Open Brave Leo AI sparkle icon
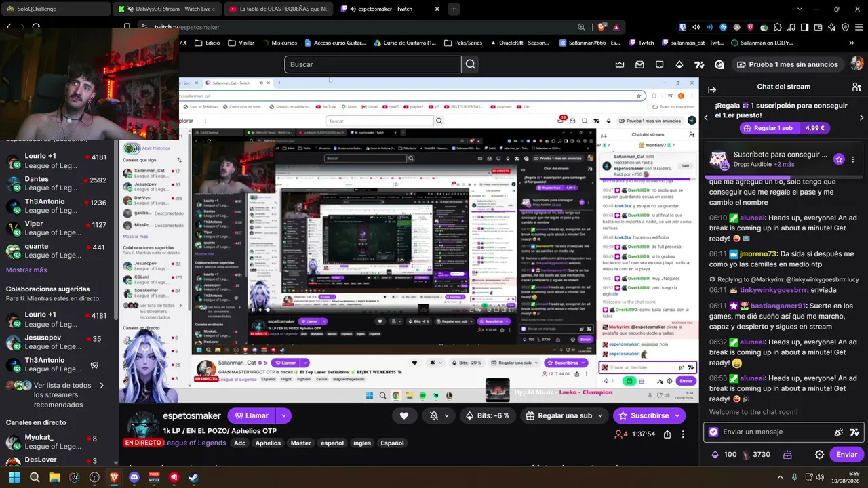The height and width of the screenshot is (488, 868). 831,27
